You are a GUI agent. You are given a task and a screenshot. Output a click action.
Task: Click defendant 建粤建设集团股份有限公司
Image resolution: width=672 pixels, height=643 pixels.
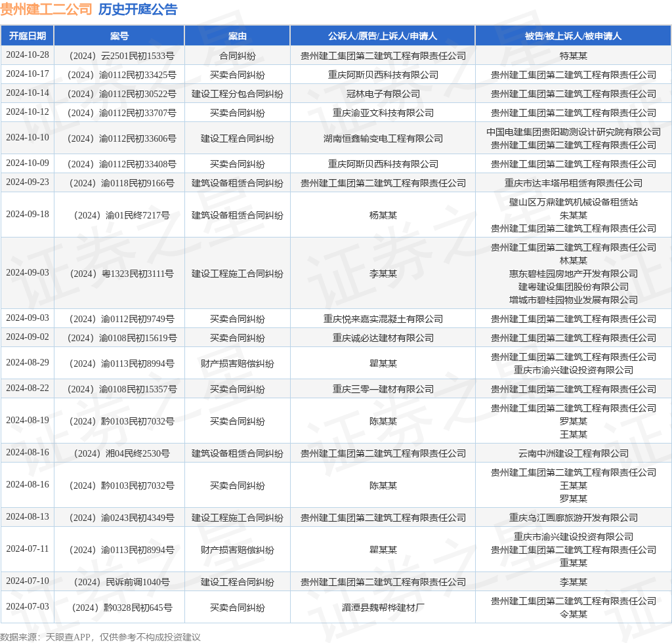[x=573, y=287]
